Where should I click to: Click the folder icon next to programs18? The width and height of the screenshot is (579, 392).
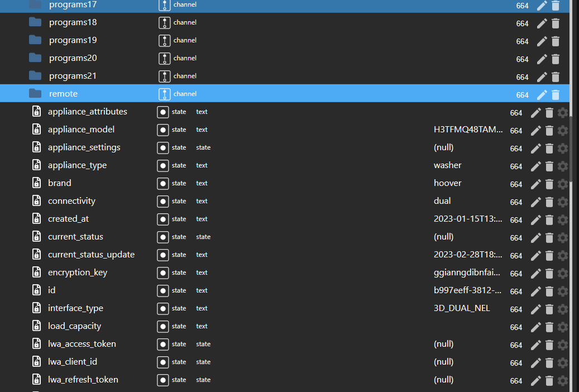(35, 22)
